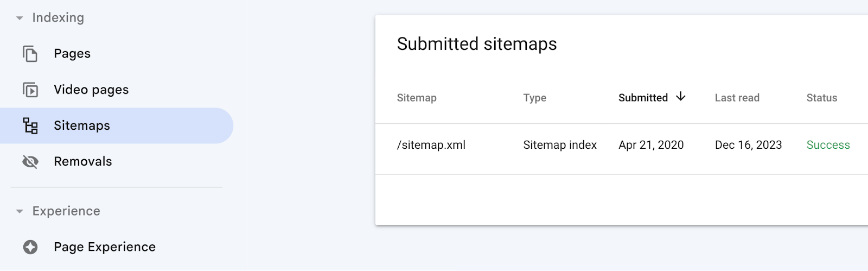Select Sitemaps in the sidebar
The image size is (868, 271).
pos(82,126)
